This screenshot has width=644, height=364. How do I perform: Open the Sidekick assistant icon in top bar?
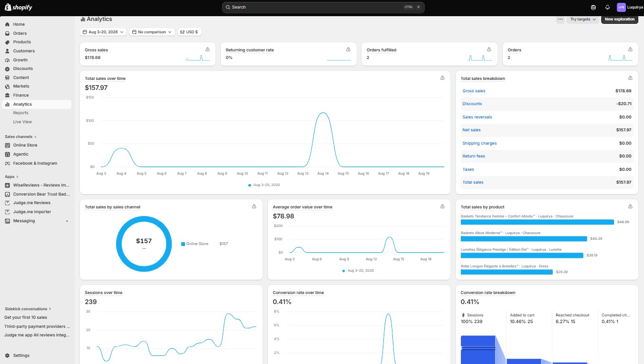tap(593, 7)
